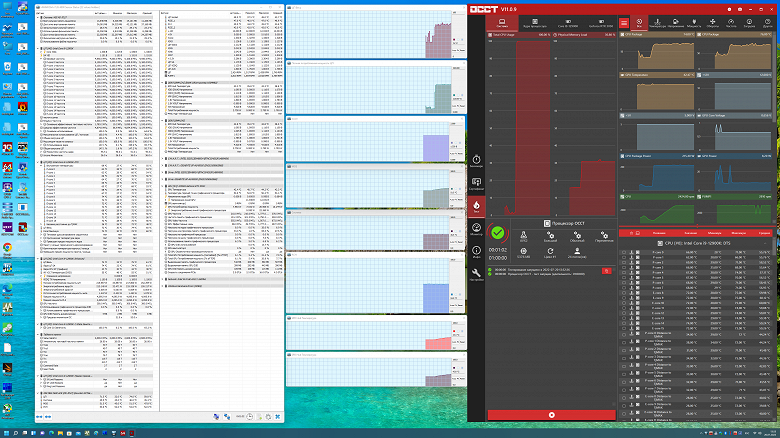780x438 pixels.
Task: Open the OCCT Benchmark stopwatch section
Action: (476, 161)
